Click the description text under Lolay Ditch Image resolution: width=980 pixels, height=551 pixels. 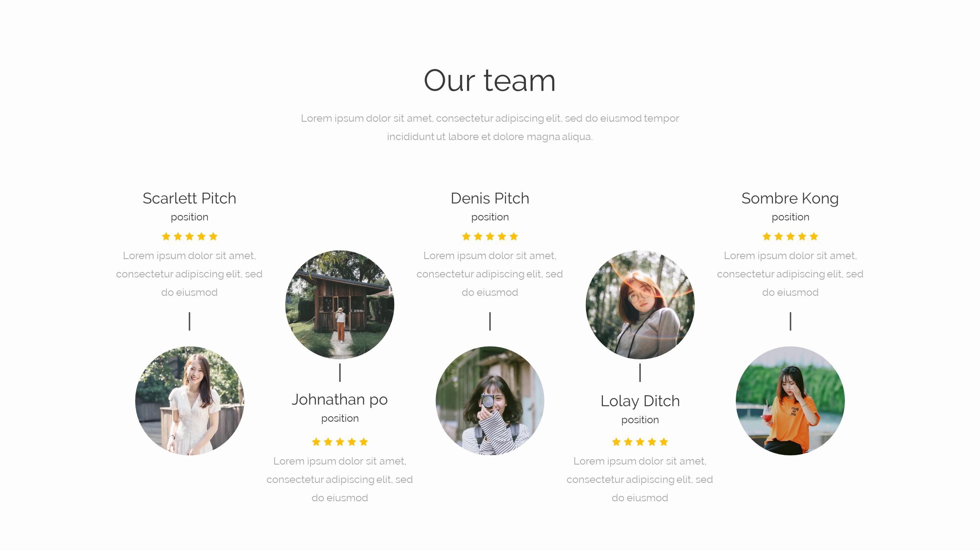pyautogui.click(x=640, y=479)
